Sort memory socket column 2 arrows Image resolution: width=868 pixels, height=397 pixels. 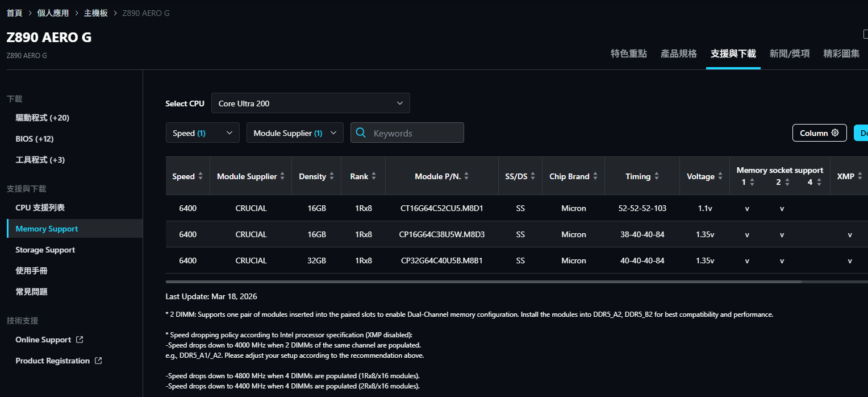787,182
